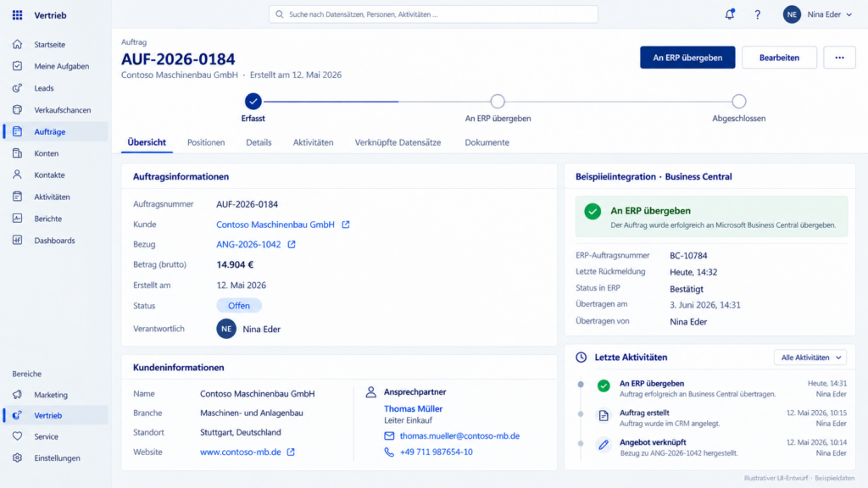The height and width of the screenshot is (488, 868).
Task: Open website external link icon
Action: pos(291,452)
